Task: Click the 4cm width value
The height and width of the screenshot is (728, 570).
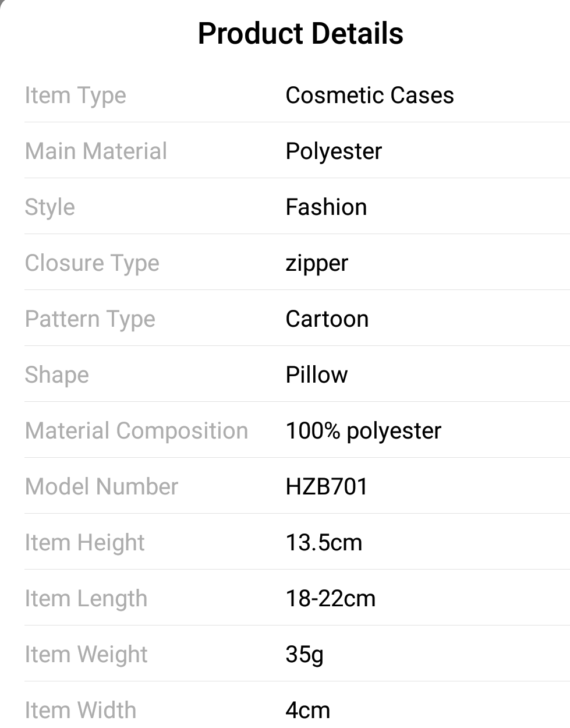Action: [308, 711]
